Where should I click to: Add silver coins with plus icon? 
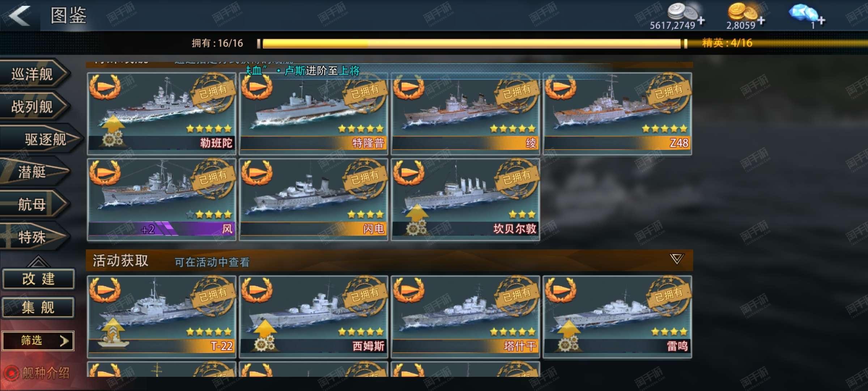pos(701,20)
